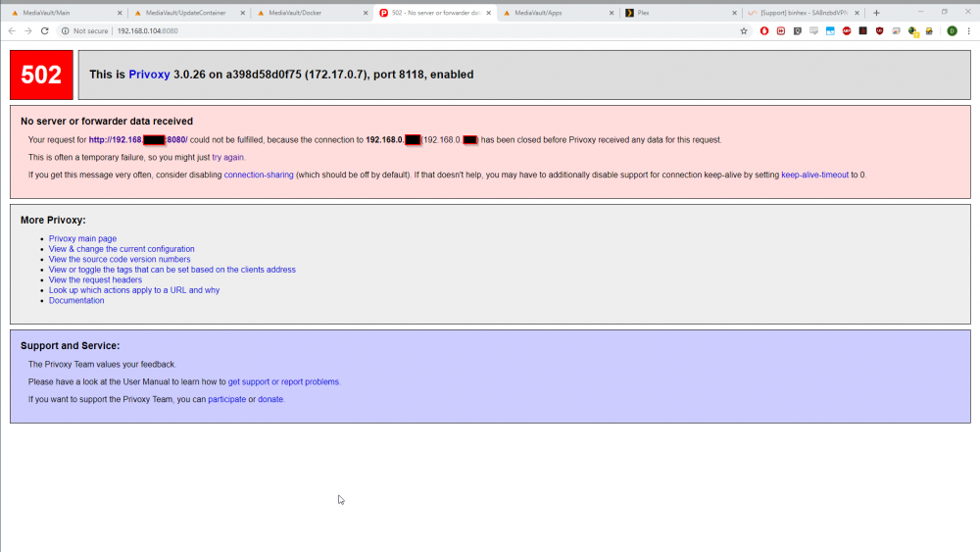Click the donate link
The image size is (980, 552).
coord(270,399)
